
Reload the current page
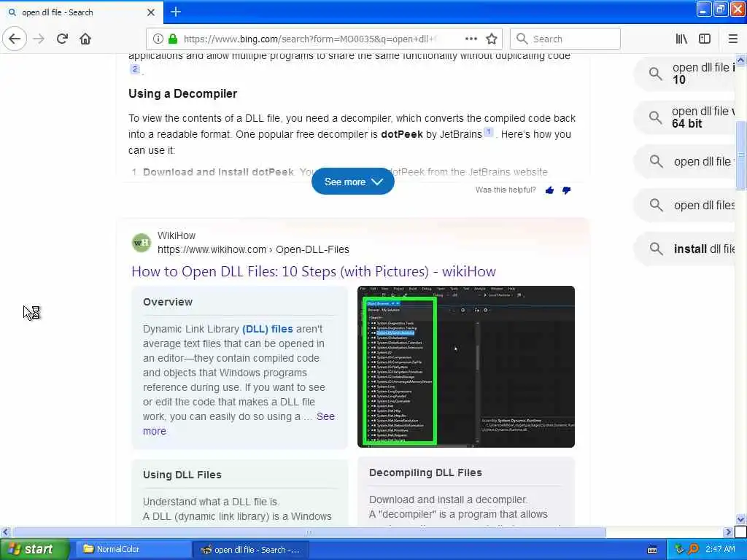[62, 39]
